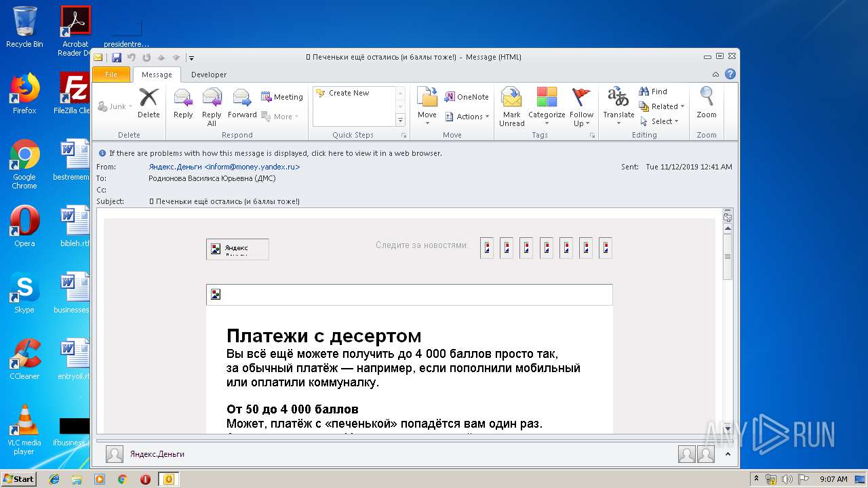The height and width of the screenshot is (488, 868).
Task: Open CCleaner desktop shortcut
Action: pyautogui.click(x=24, y=359)
